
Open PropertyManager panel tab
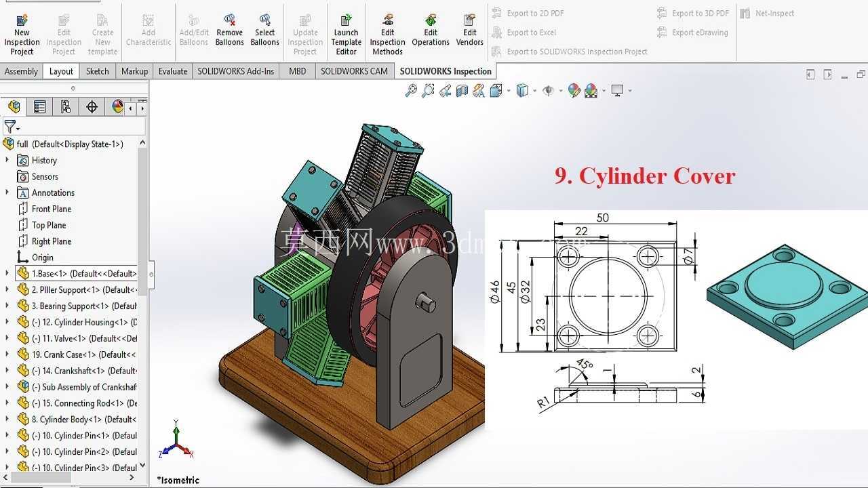[40, 106]
